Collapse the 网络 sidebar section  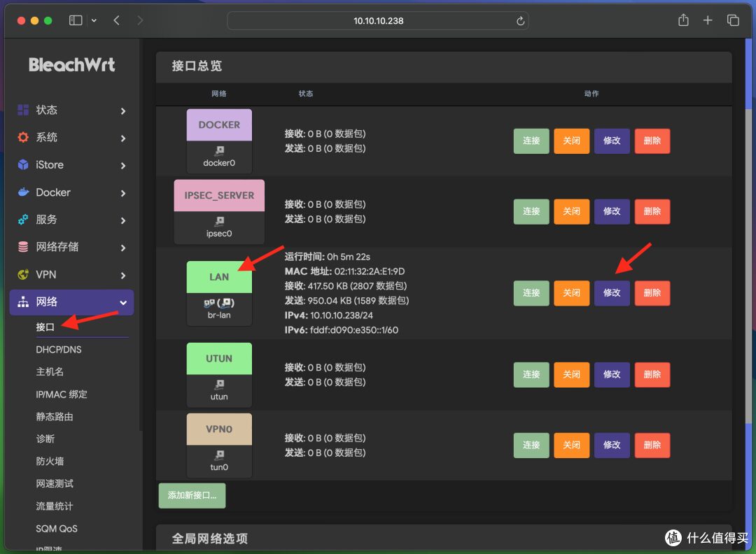(x=70, y=302)
